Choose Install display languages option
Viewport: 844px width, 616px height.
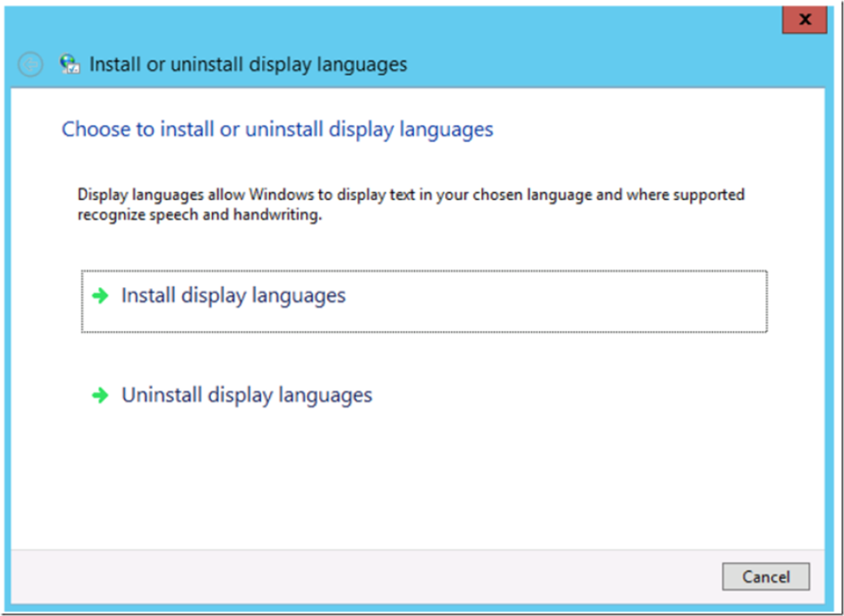click(x=424, y=301)
